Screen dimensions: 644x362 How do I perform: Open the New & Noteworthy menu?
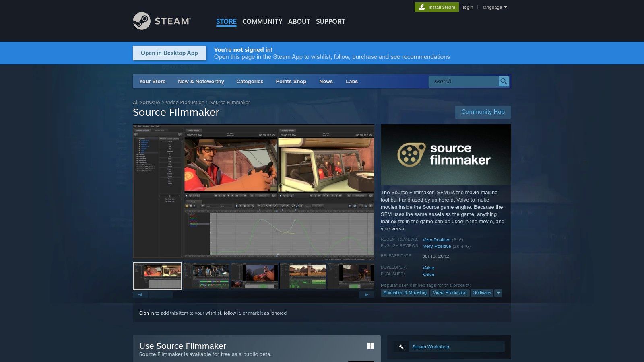[x=201, y=81]
